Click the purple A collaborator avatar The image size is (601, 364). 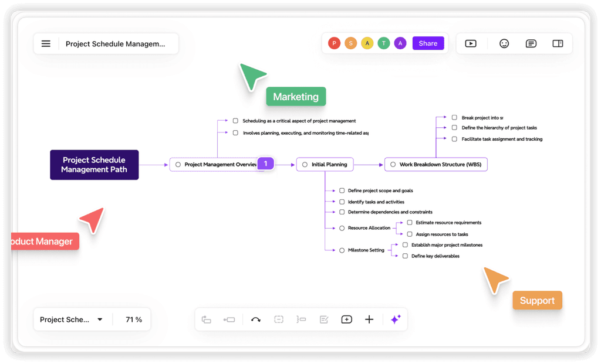tap(400, 43)
